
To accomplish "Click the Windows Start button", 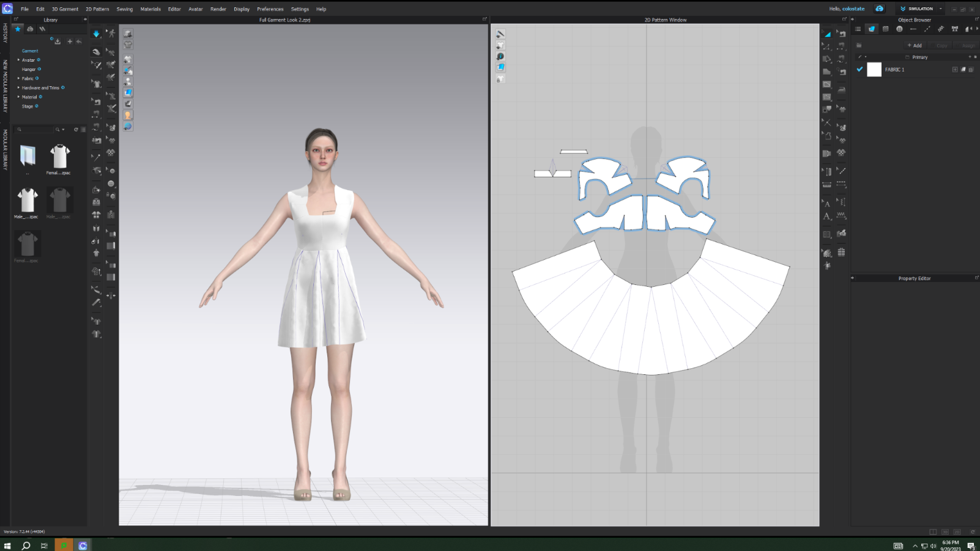I will 7,545.
